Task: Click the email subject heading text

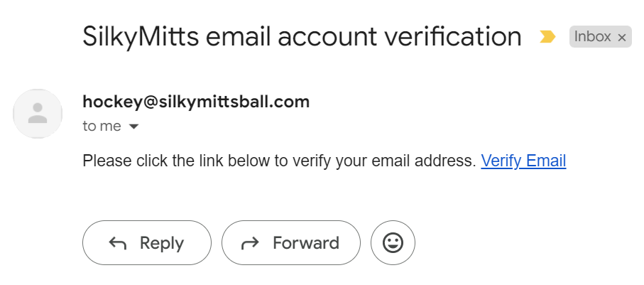Action: pyautogui.click(x=302, y=36)
